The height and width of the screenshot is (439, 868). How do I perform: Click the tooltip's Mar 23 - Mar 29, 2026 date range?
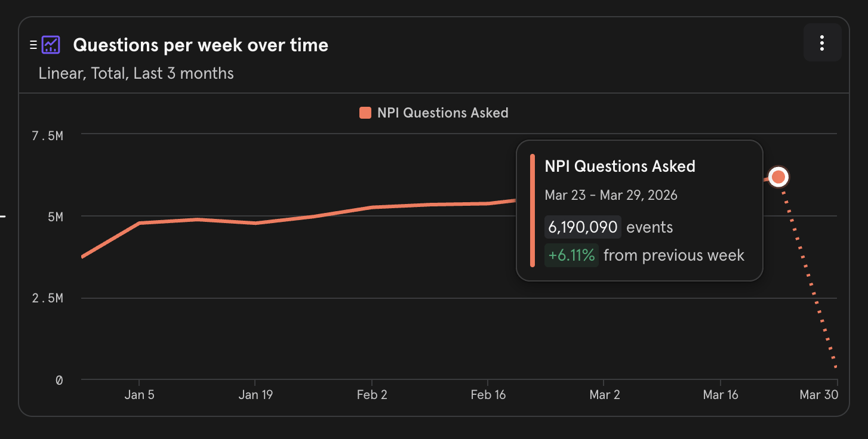[x=611, y=195]
